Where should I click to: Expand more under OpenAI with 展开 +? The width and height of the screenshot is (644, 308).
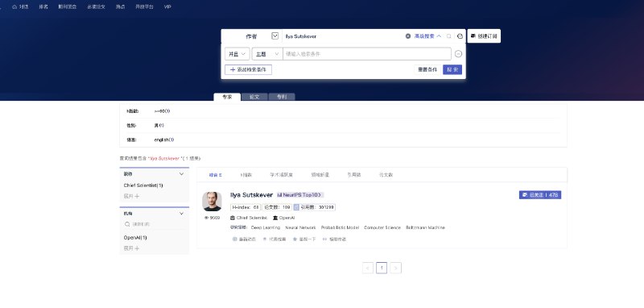(131, 248)
